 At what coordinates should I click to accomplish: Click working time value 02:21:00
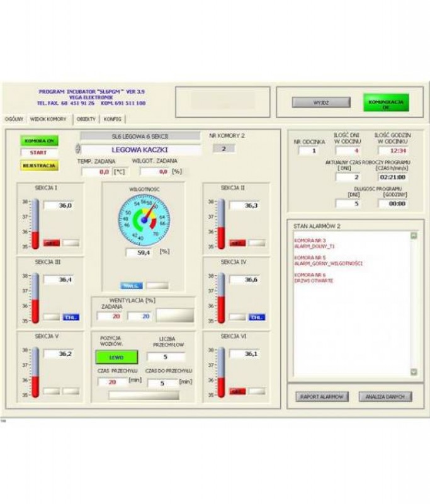(x=393, y=177)
